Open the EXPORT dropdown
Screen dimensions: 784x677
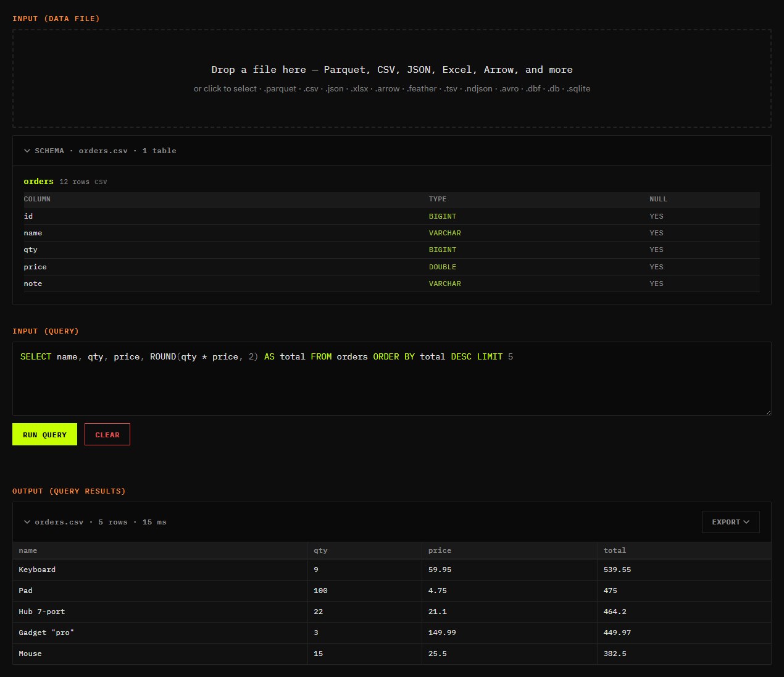click(730, 522)
